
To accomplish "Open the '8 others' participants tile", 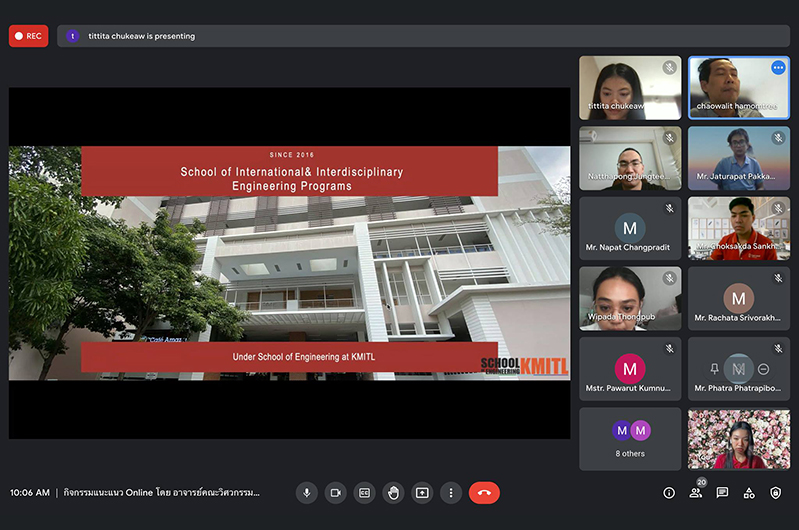I will pyautogui.click(x=630, y=439).
